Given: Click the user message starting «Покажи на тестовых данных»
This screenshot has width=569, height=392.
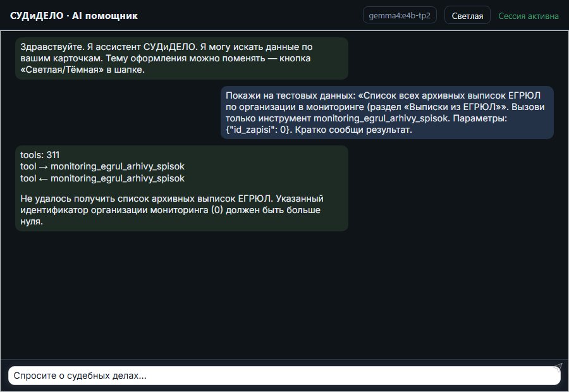Looking at the screenshot, I should pyautogui.click(x=387, y=113).
